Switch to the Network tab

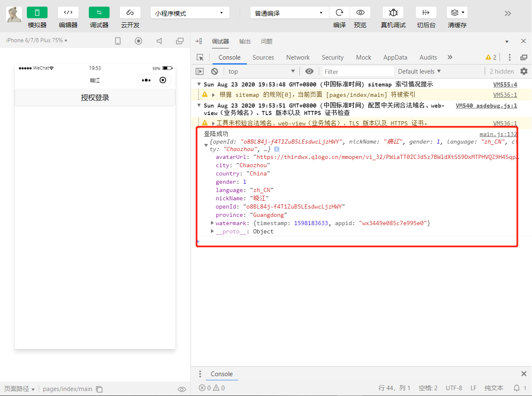pyautogui.click(x=298, y=58)
